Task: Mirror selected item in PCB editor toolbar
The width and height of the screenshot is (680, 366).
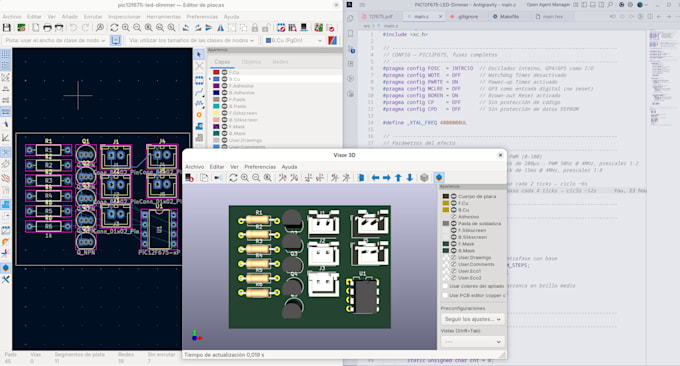Action: coord(220,28)
